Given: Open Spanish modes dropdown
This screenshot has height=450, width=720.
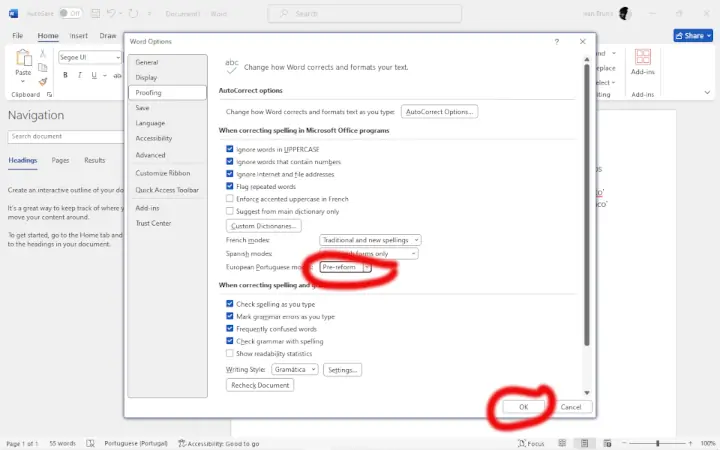Looking at the screenshot, I should tap(369, 253).
